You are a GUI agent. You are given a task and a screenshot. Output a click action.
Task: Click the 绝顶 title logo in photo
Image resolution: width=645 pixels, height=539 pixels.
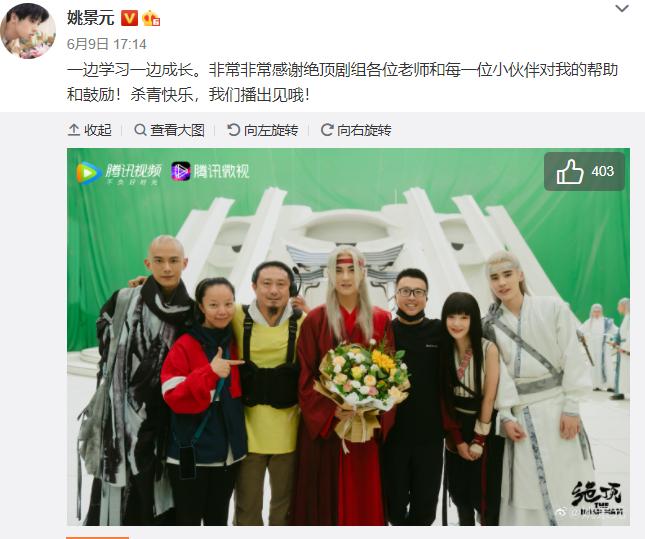[596, 499]
